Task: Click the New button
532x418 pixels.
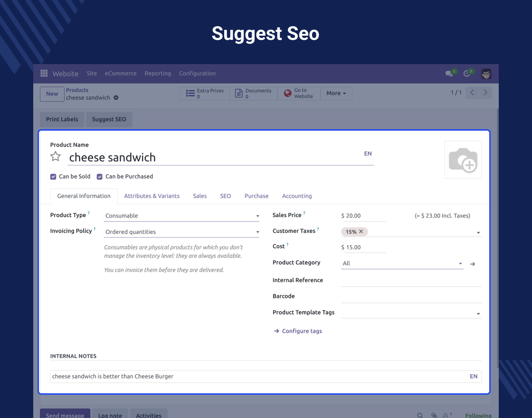Action: (x=52, y=94)
